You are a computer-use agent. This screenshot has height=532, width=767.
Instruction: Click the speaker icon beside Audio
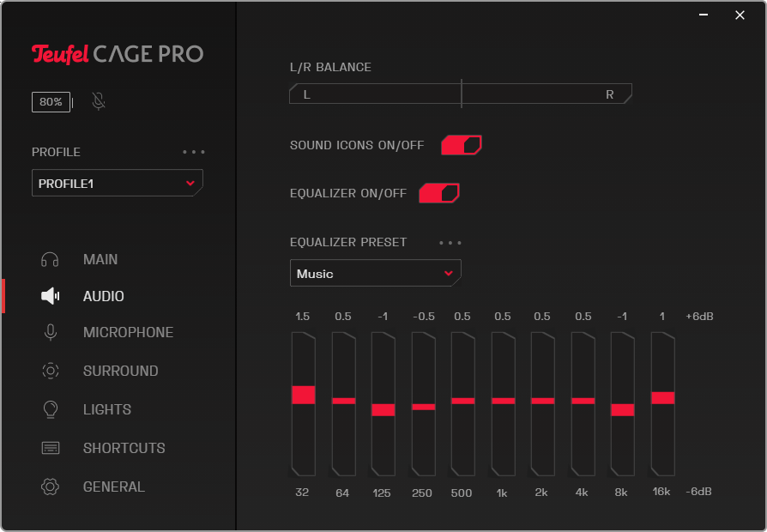pos(51,297)
